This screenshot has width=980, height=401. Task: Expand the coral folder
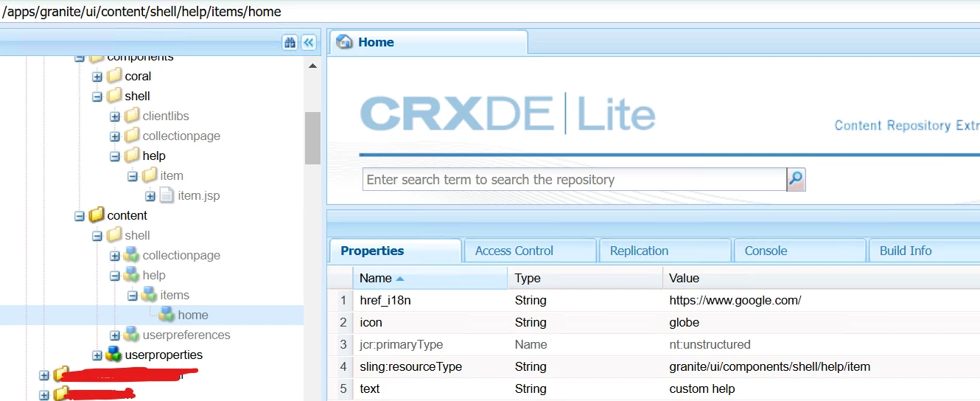[97, 77]
